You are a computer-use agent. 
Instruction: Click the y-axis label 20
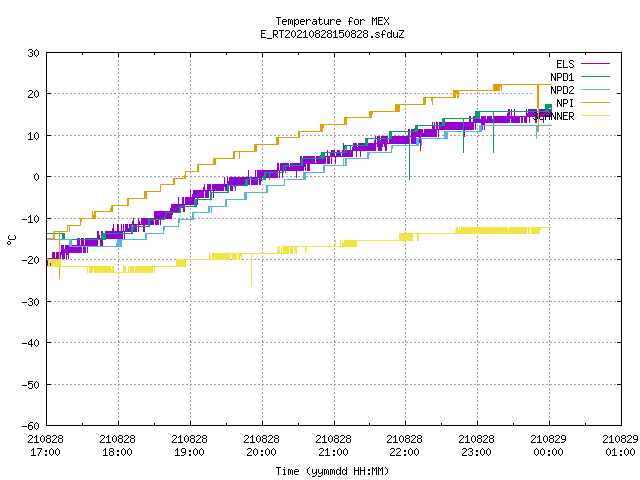click(x=33, y=94)
